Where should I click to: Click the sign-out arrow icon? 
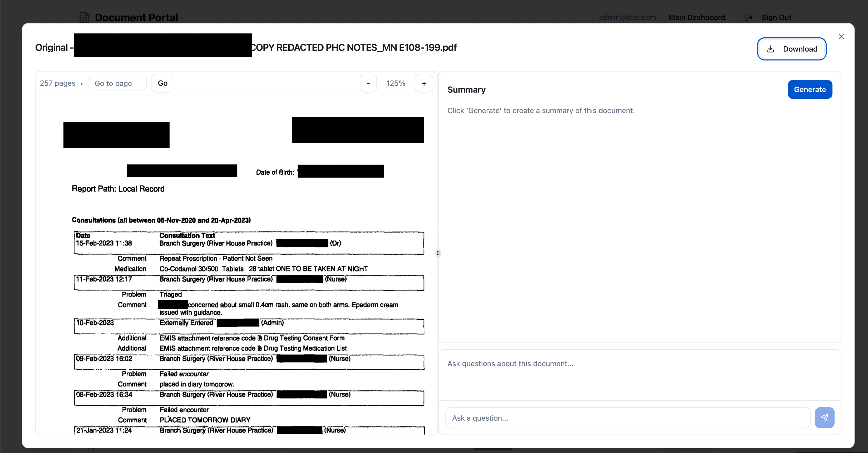coord(749,18)
